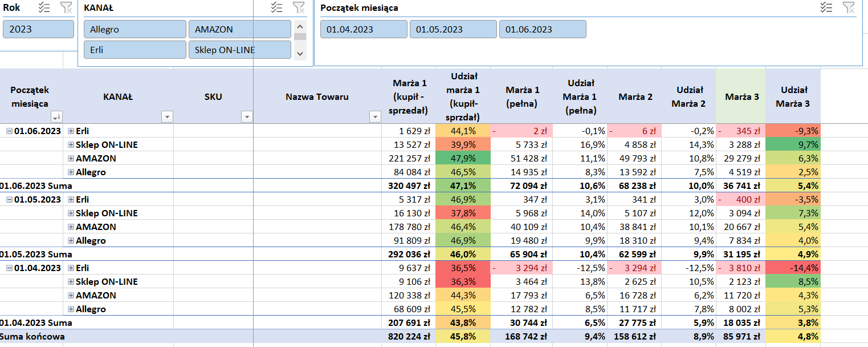Open the SKU column filter dropdown
868x347 pixels.
click(x=246, y=117)
